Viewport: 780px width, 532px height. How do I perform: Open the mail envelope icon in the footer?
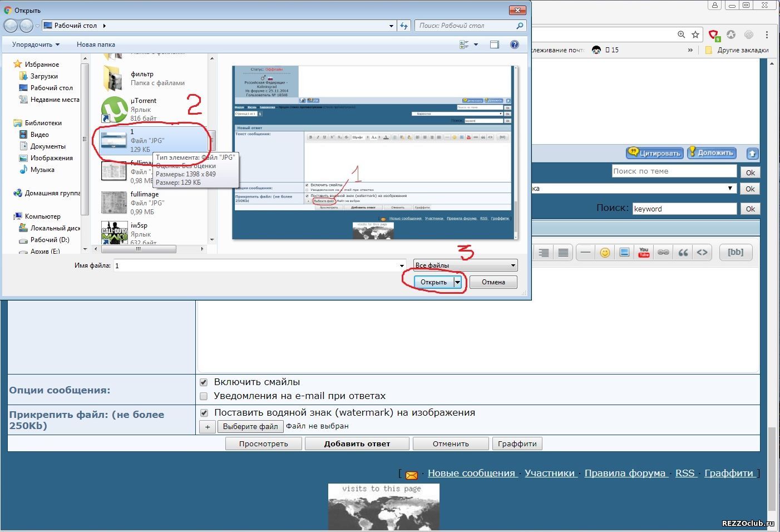coord(412,475)
